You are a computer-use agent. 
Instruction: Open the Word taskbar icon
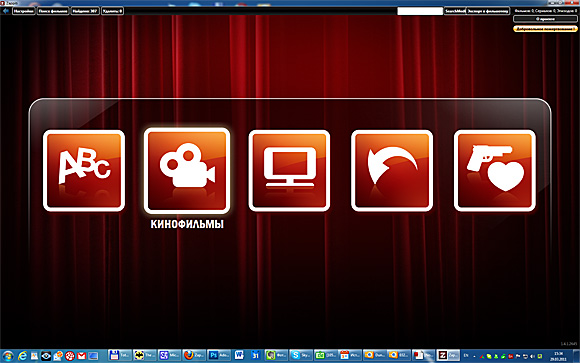239,355
